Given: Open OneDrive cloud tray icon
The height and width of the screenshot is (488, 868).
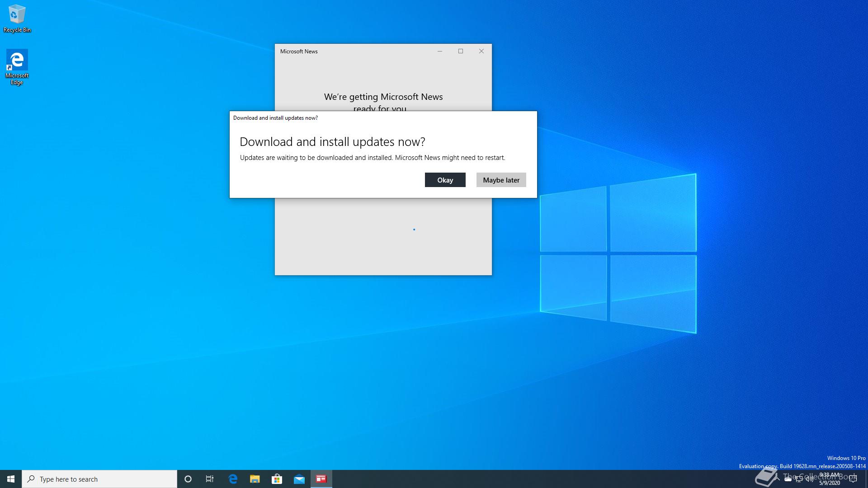Looking at the screenshot, I should pos(788,479).
